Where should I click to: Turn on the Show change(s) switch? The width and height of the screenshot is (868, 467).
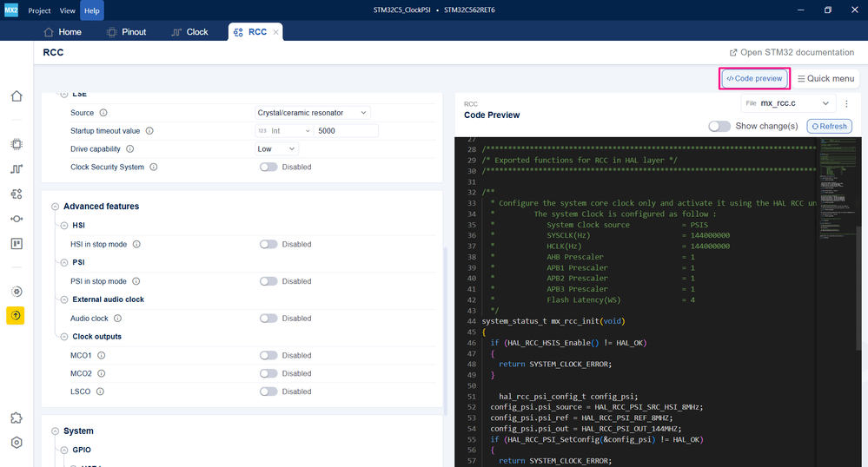coord(719,126)
